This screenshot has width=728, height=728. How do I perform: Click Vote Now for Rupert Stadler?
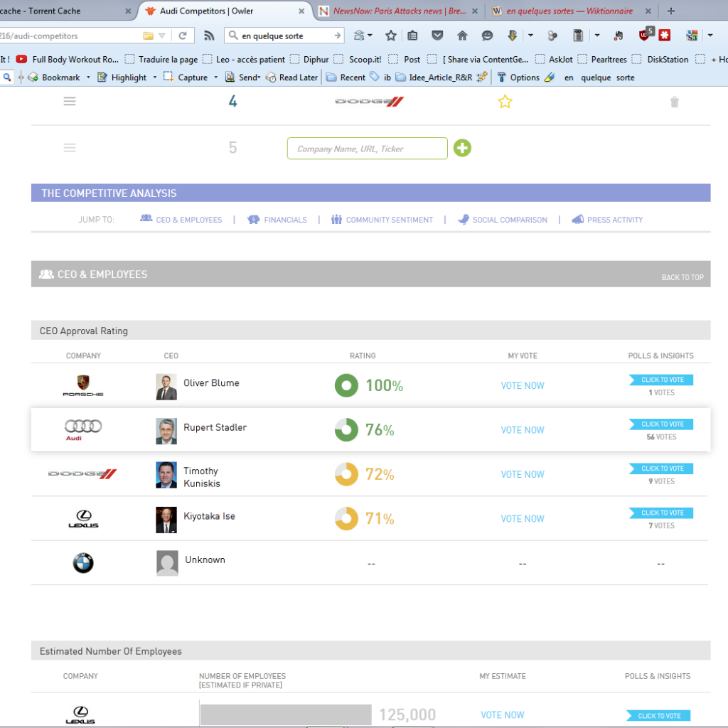tap(523, 430)
